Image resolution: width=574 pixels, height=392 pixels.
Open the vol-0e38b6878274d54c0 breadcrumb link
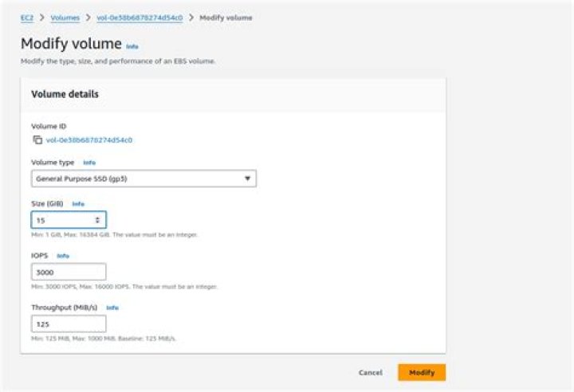click(x=140, y=17)
